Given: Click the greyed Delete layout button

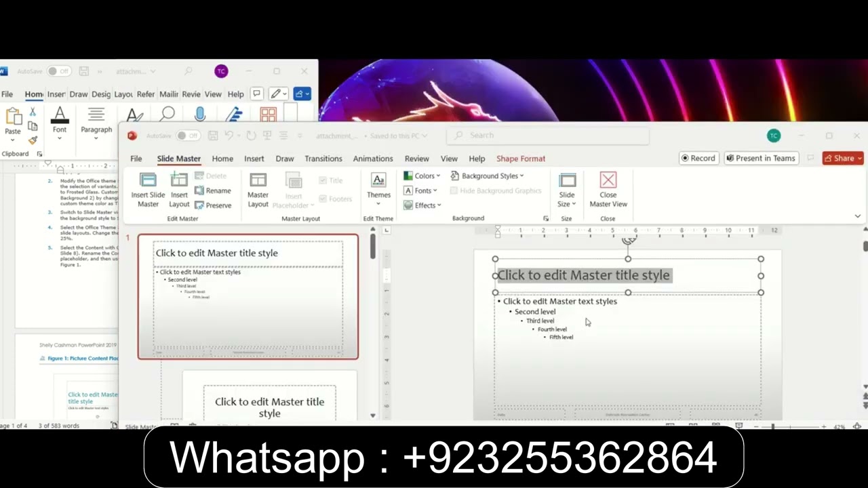Looking at the screenshot, I should coord(210,176).
